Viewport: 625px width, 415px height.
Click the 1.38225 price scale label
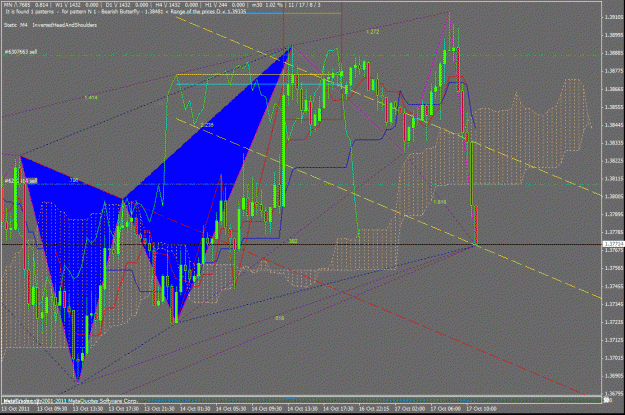tap(614, 161)
